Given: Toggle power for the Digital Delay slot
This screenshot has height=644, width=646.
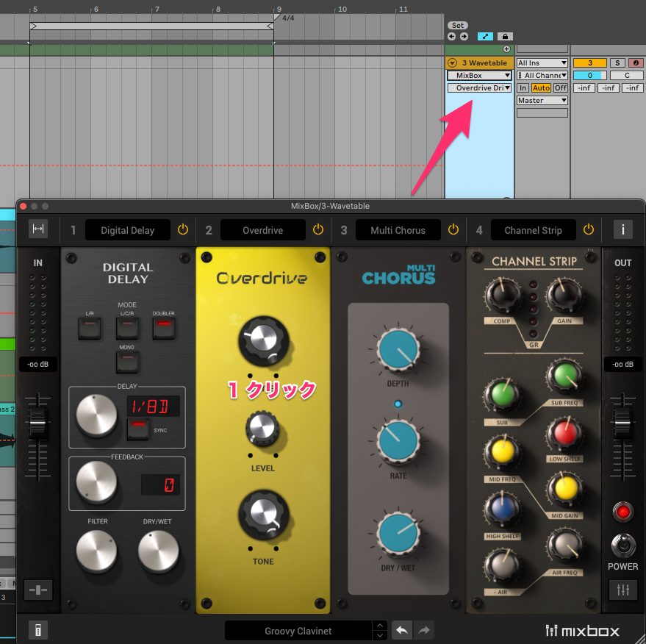Looking at the screenshot, I should pos(183,230).
